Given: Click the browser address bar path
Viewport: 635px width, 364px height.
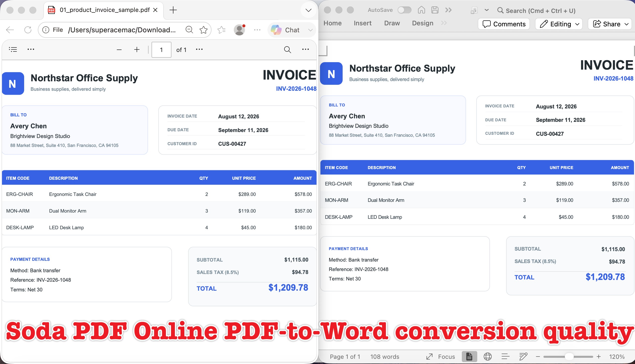Looking at the screenshot, I should point(122,30).
